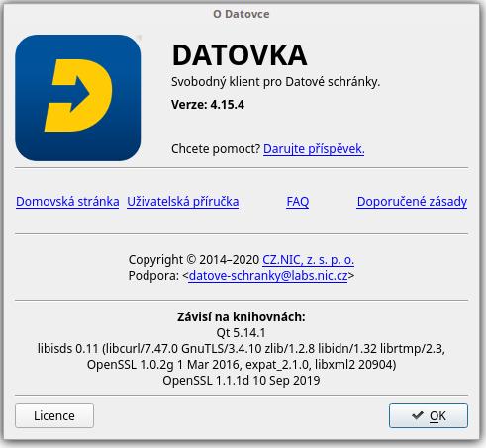Click the 'O Datovce' window title
486x448 pixels.
pyautogui.click(x=242, y=14)
